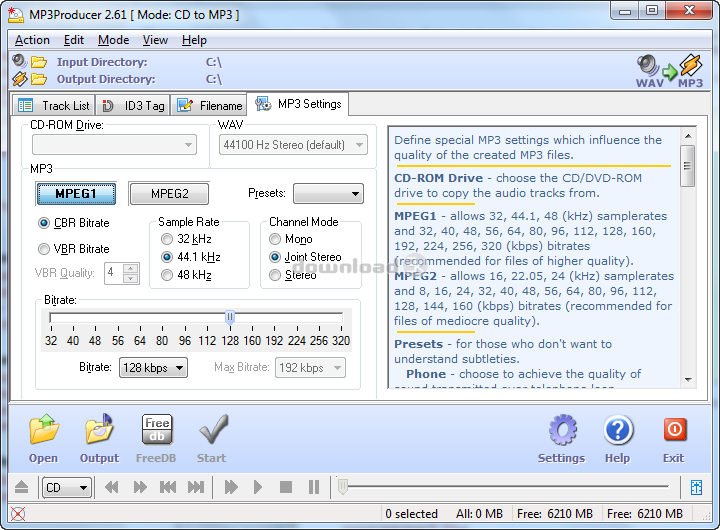Set channel mode to Joint Stereo

pos(305,257)
